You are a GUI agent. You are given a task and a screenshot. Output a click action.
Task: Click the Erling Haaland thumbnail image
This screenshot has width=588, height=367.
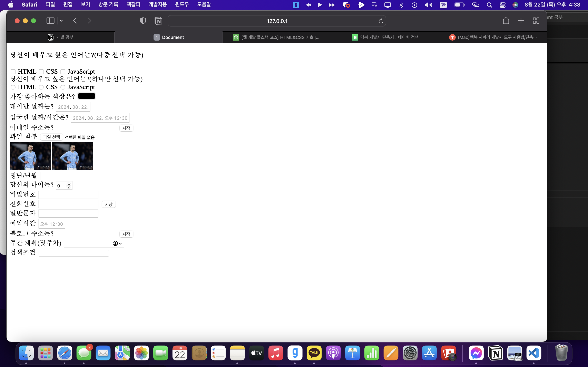[x=30, y=156]
